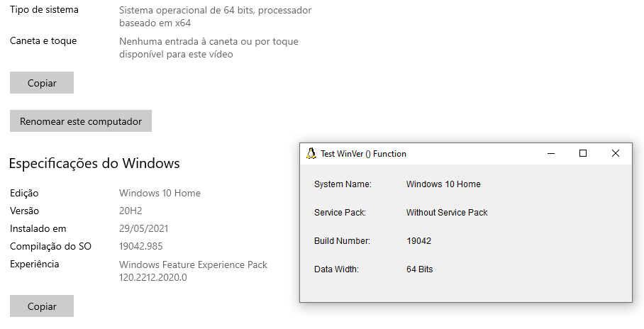644x329 pixels.
Task: Click the 'Build Number:' label
Action: 342,240
